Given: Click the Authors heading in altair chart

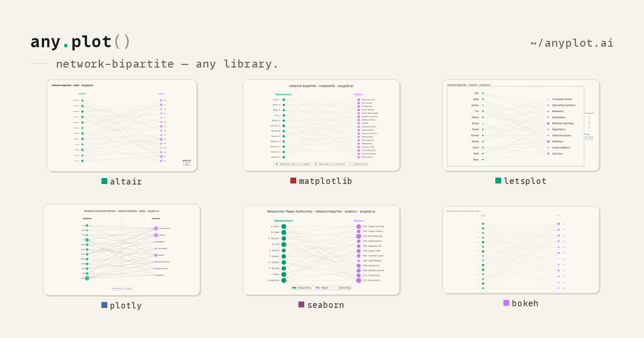Looking at the screenshot, I should [82, 94].
